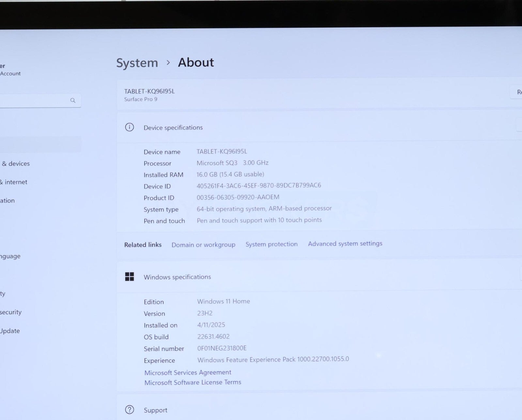Image resolution: width=522 pixels, height=420 pixels.
Task: Click the Experience label
Action: click(160, 361)
